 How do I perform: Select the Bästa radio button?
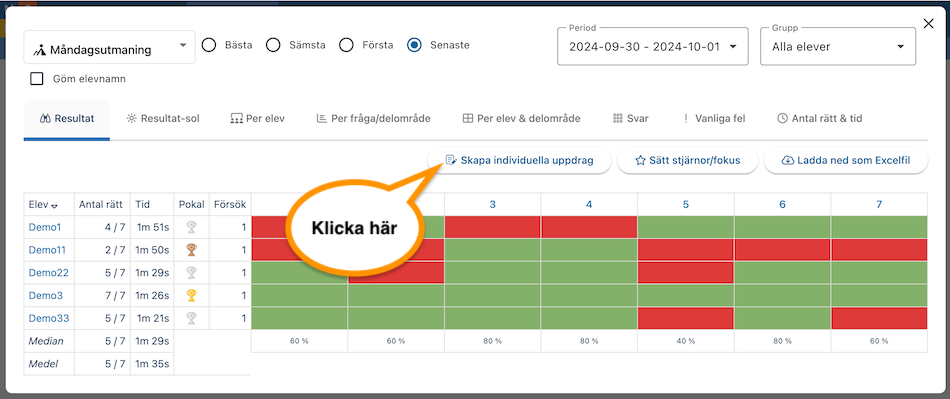[209, 45]
